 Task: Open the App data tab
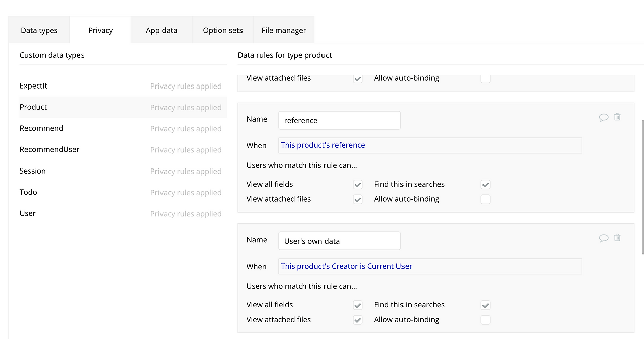click(x=162, y=30)
